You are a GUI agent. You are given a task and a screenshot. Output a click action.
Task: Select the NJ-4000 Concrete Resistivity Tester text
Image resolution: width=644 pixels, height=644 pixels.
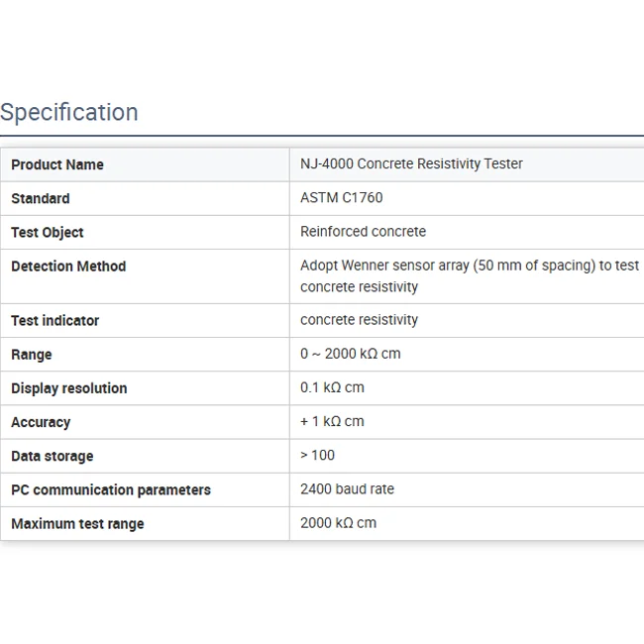411,163
